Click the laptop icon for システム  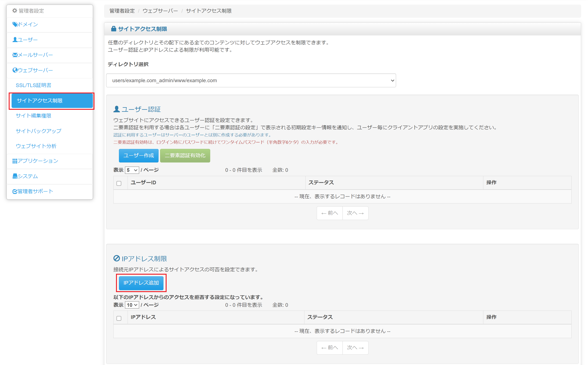(x=15, y=176)
